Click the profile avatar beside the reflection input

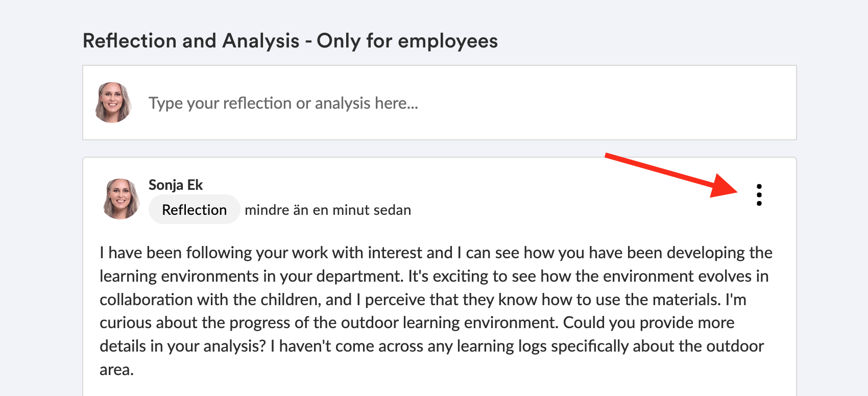pos(113,103)
